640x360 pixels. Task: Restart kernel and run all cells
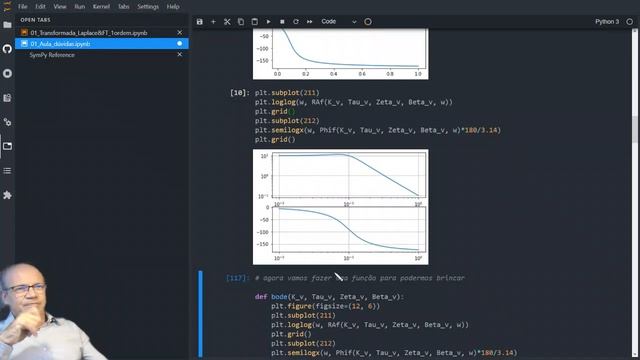[x=309, y=22]
